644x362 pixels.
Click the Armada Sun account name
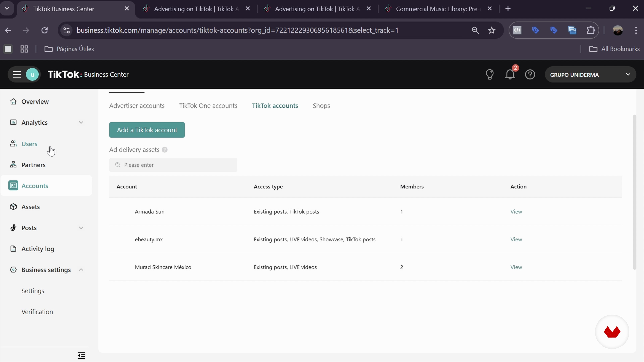coord(149,212)
